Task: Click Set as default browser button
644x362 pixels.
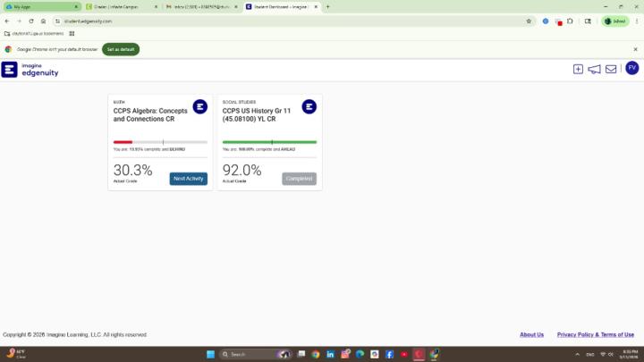Action: (121, 49)
